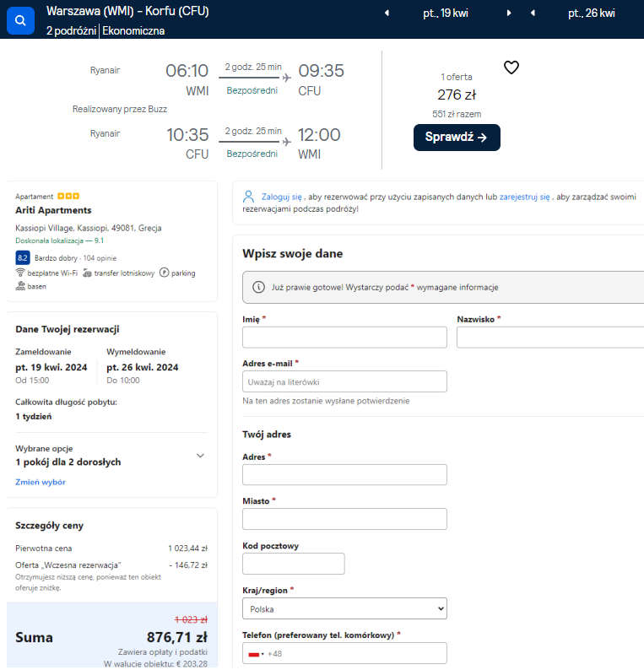Click the 551 zł razem total
The height and width of the screenshot is (670, 644).
[x=457, y=114]
